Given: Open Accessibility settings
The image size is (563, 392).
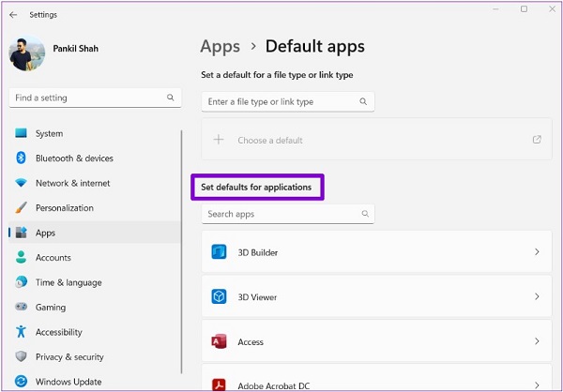Looking at the screenshot, I should 95,332.
